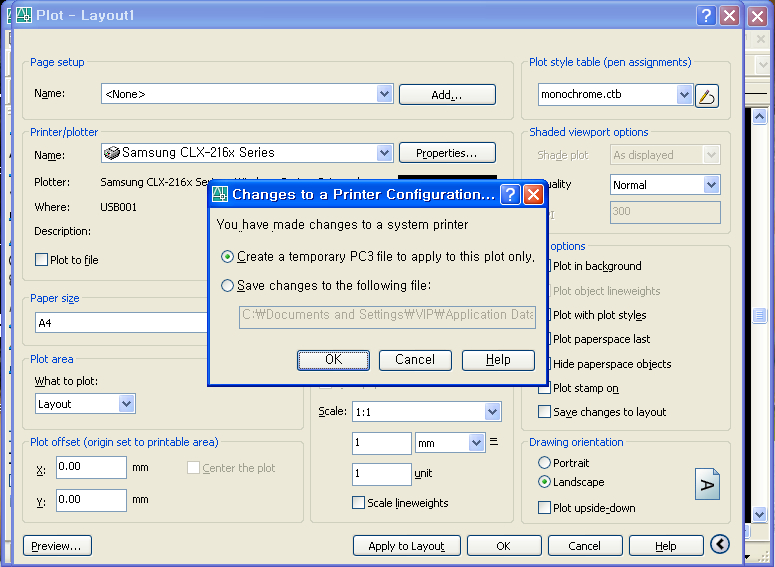Viewport: 775px width, 567px height.
Task: Click the collapse dialog arrow icon next to Help
Action: coord(720,544)
